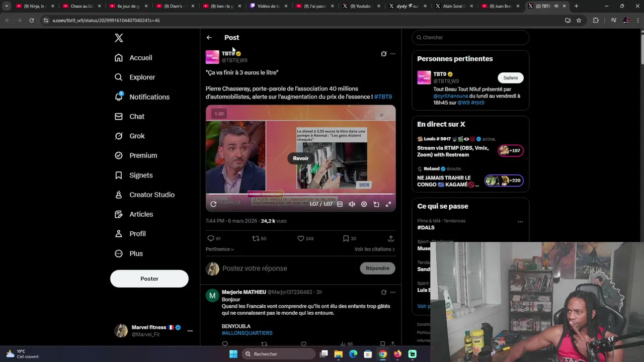This screenshot has height=362, width=644.
Task: Click the Windows Start button
Action: click(233, 354)
